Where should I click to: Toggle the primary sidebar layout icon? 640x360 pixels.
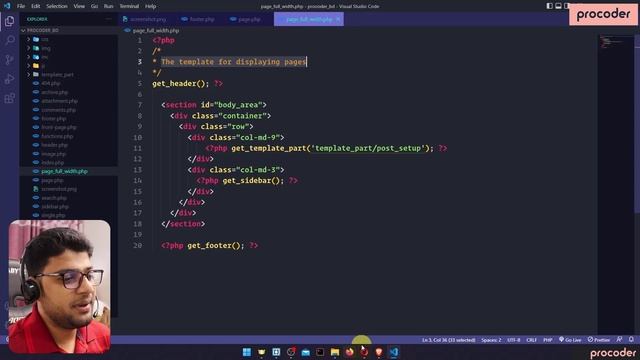549,6
